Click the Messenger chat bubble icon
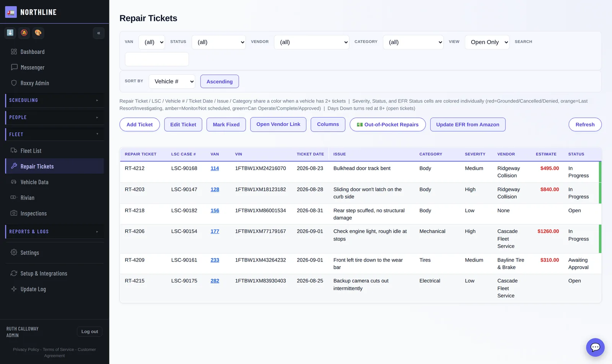Image resolution: width=612 pixels, height=364 pixels. pyautogui.click(x=14, y=67)
